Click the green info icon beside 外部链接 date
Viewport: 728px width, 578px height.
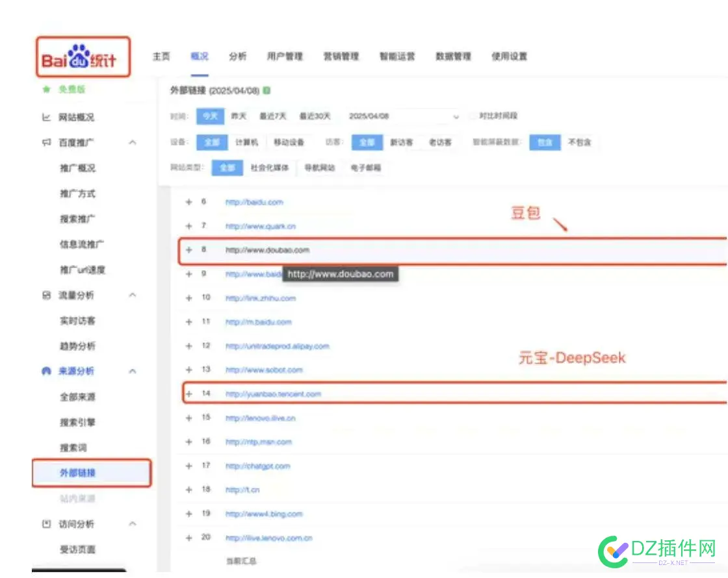coord(266,91)
